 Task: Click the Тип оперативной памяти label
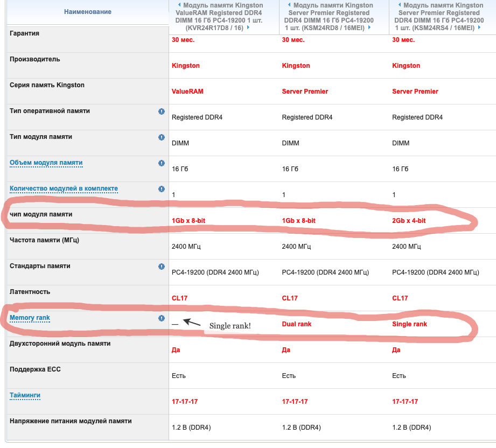(50, 111)
